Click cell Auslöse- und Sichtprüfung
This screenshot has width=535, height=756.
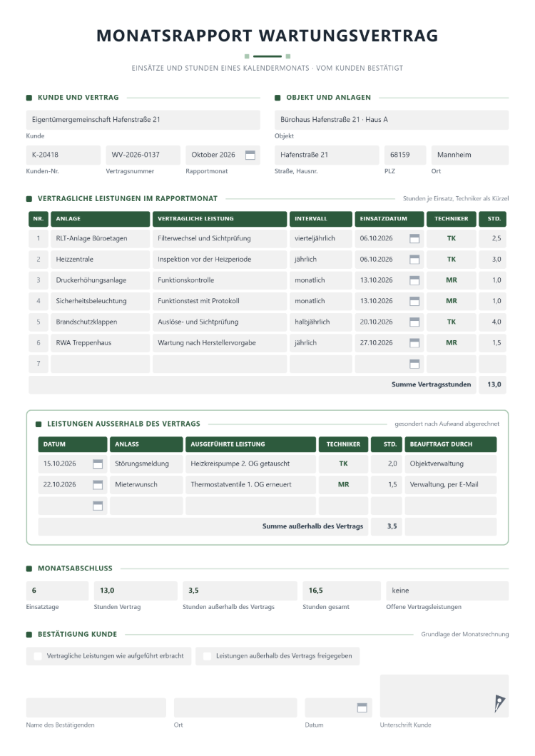tap(220, 322)
